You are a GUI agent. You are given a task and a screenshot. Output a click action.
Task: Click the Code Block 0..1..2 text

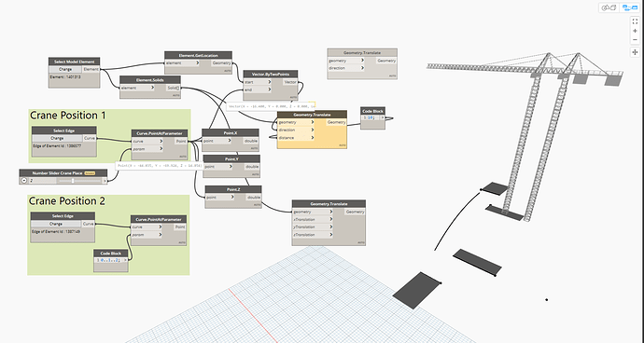pos(110,260)
